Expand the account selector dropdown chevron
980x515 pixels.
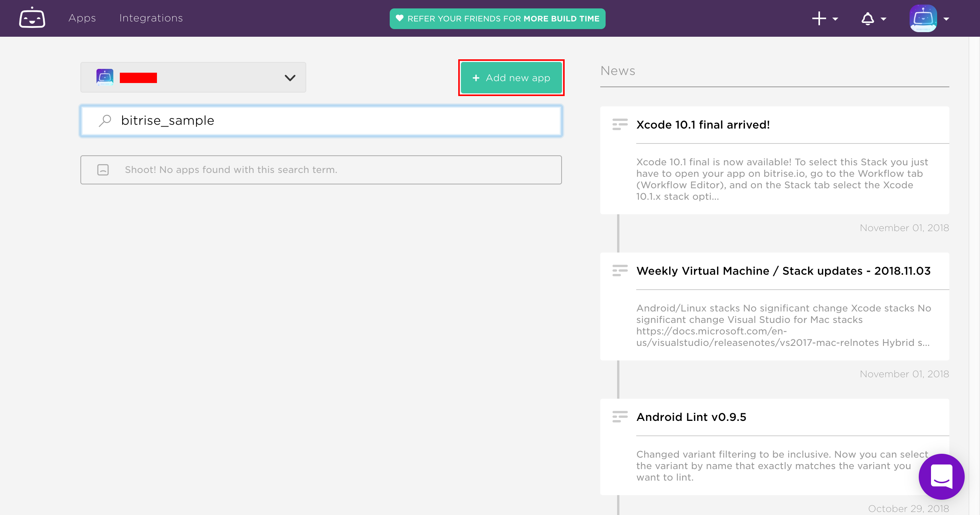(x=290, y=78)
